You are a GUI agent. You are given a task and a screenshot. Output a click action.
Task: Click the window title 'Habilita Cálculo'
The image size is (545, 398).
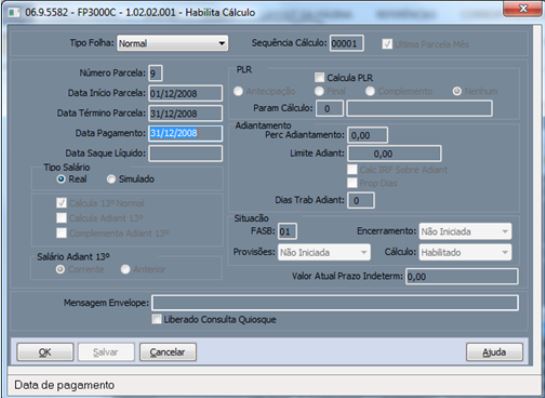pos(220,13)
